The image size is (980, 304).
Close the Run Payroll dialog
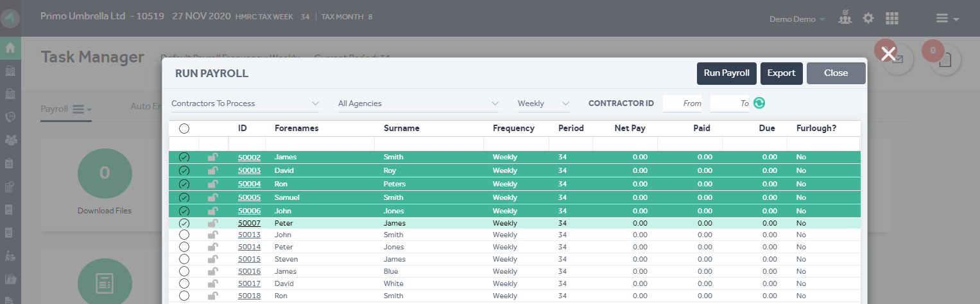pyautogui.click(x=836, y=73)
